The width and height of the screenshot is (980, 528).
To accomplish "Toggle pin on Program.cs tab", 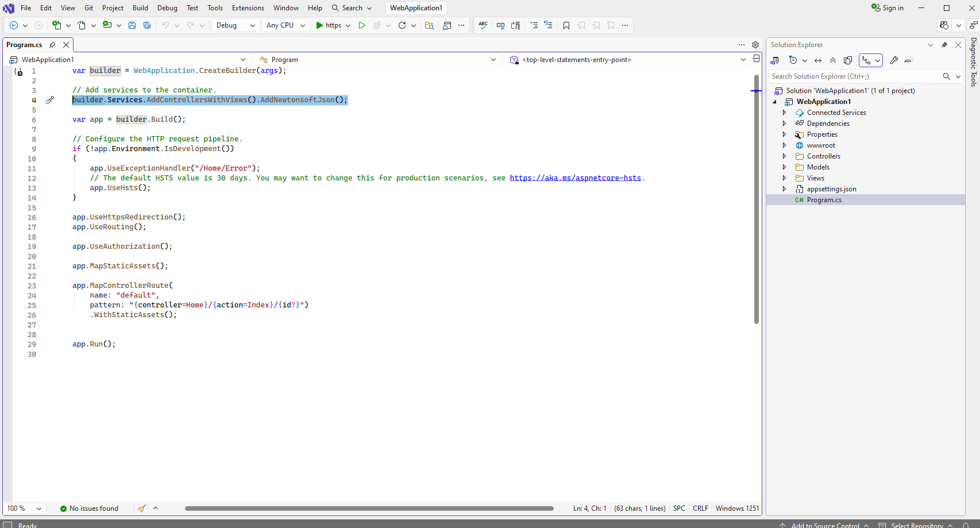I will pyautogui.click(x=52, y=45).
